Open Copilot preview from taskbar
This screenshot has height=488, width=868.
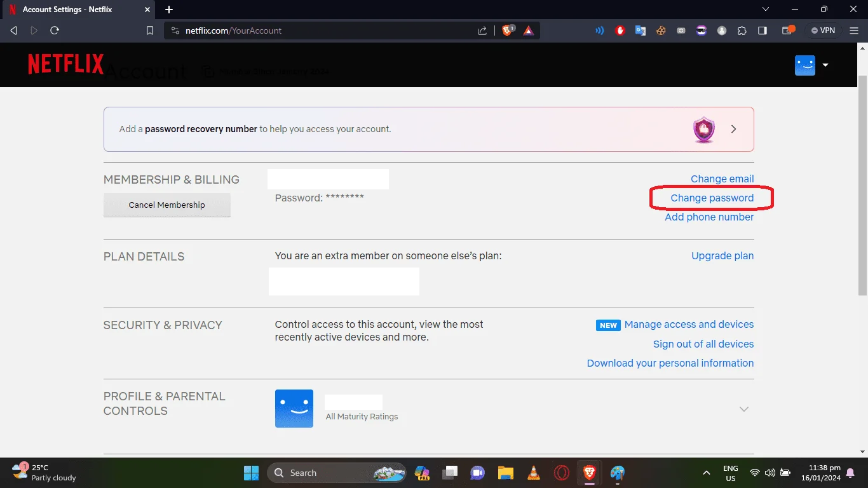coord(422,473)
